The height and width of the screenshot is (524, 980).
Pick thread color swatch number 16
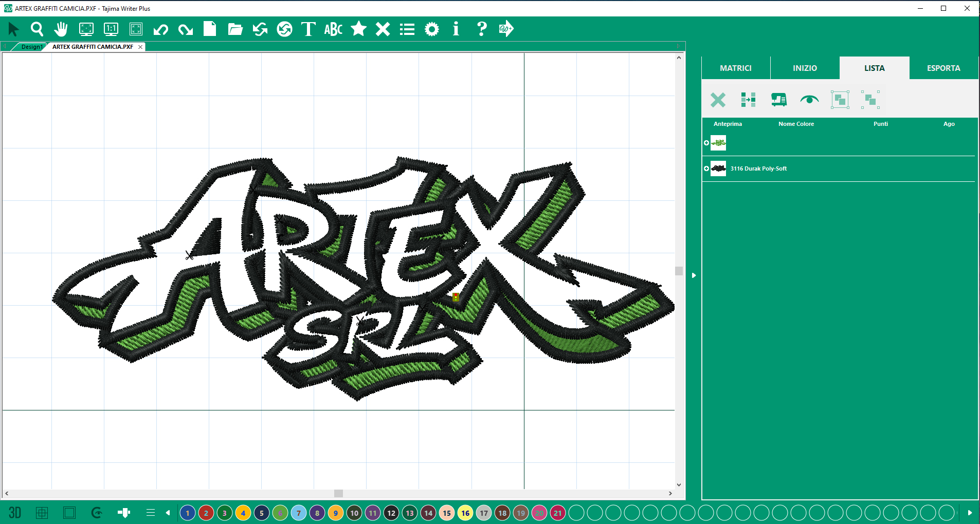pos(465,513)
